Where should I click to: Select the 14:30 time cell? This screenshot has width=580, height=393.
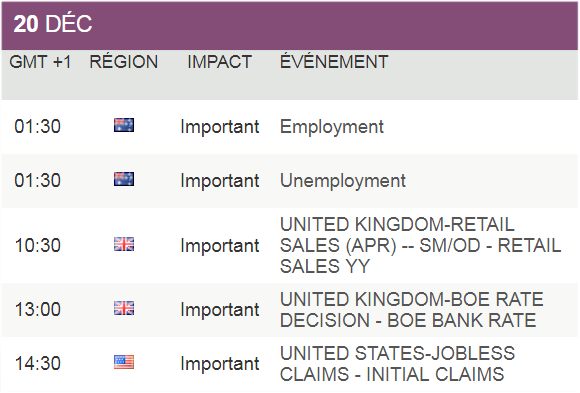(x=38, y=363)
